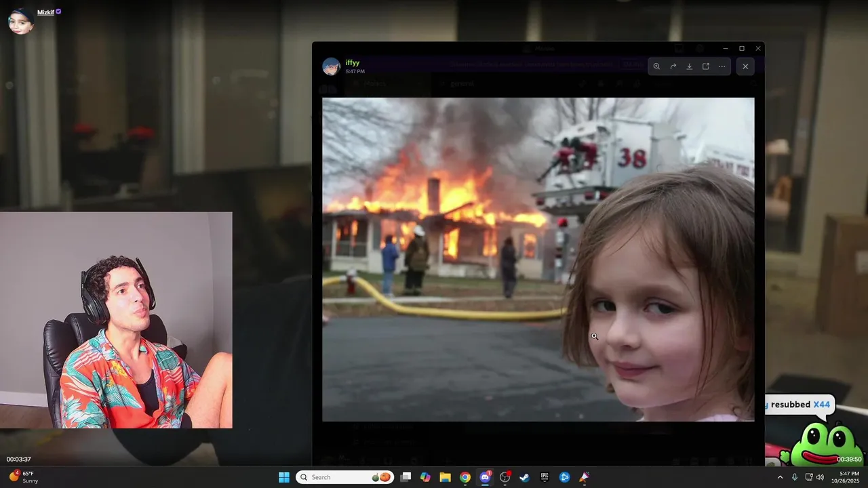Click the message timestamp 5:47 PM under iffyy
The image size is (868, 488).
click(x=355, y=71)
